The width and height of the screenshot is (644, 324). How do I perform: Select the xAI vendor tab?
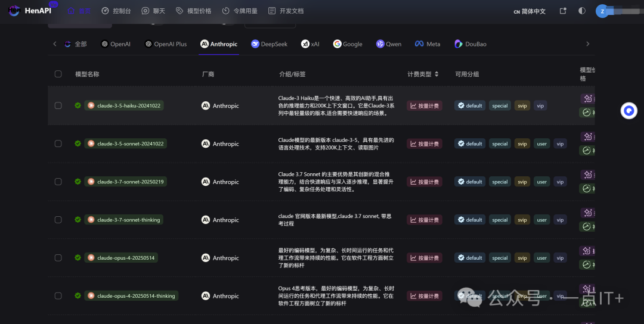pyautogui.click(x=310, y=44)
